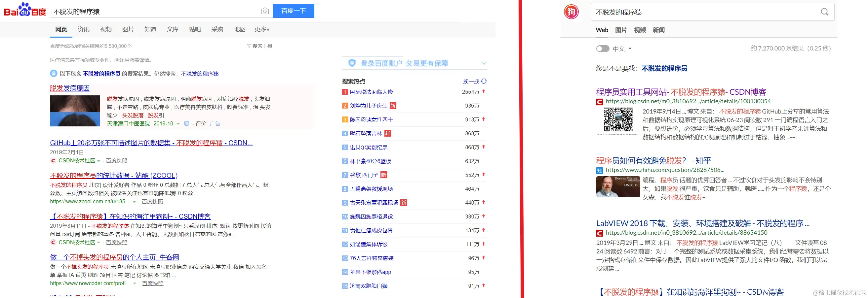This screenshot has height=298, width=868.
Task: Switch to the 资讯 tab
Action: (x=83, y=29)
